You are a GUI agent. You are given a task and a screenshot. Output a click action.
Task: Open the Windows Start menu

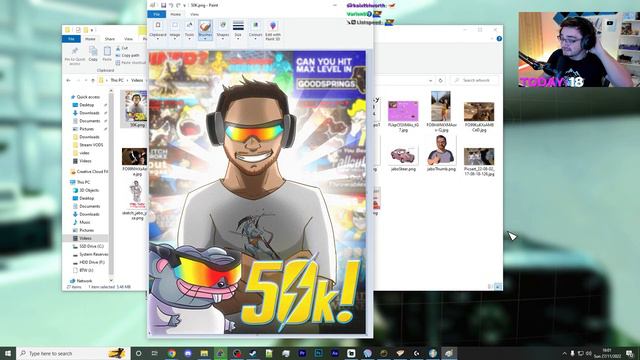(8, 353)
